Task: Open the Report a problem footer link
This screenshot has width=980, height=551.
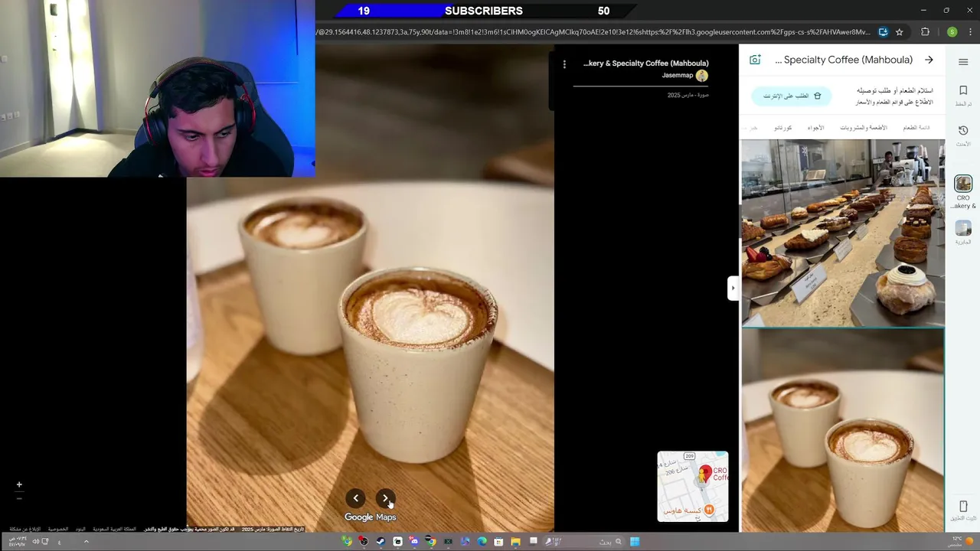Action: pos(24,529)
